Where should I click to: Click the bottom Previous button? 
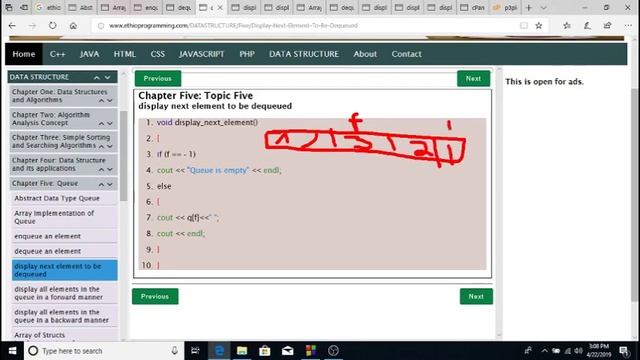coord(155,296)
